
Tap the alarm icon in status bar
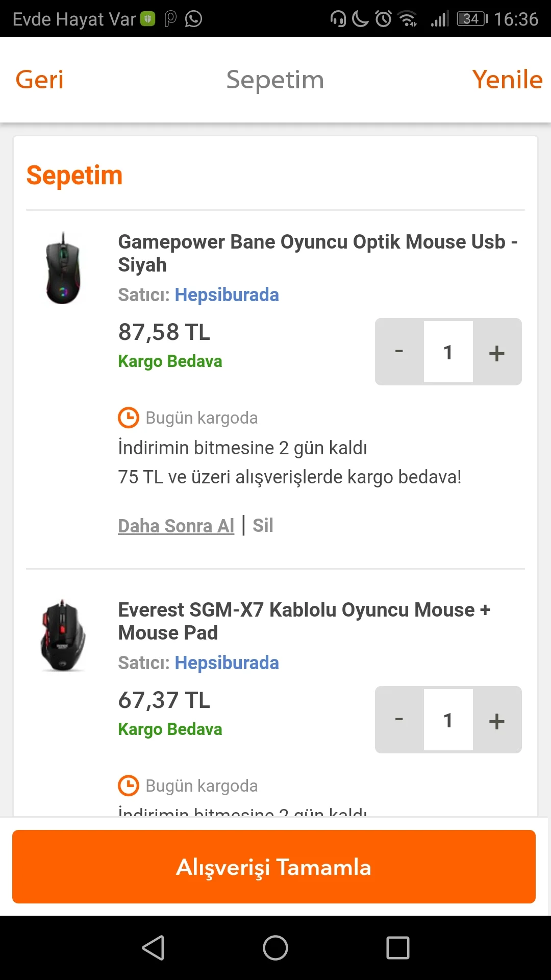tap(383, 19)
